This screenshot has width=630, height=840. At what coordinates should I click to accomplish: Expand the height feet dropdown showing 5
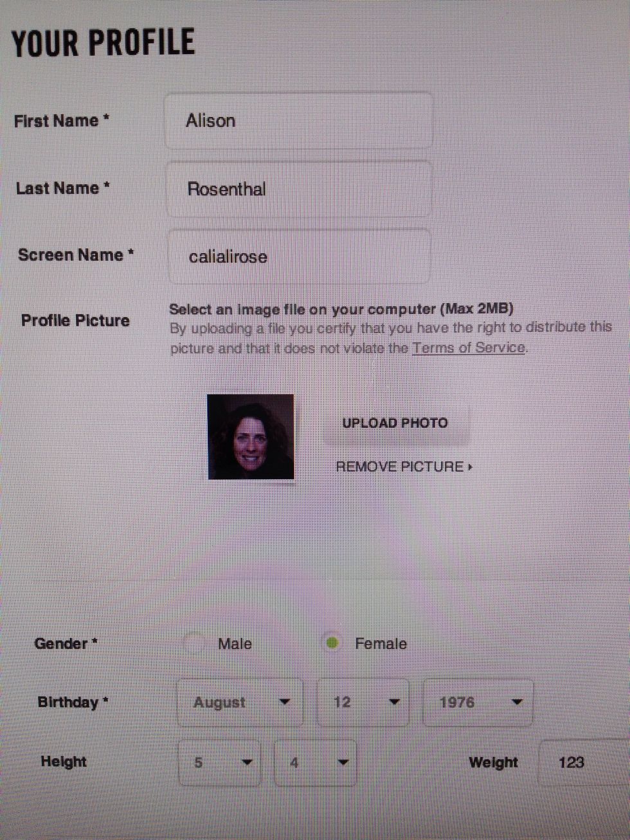[x=219, y=763]
